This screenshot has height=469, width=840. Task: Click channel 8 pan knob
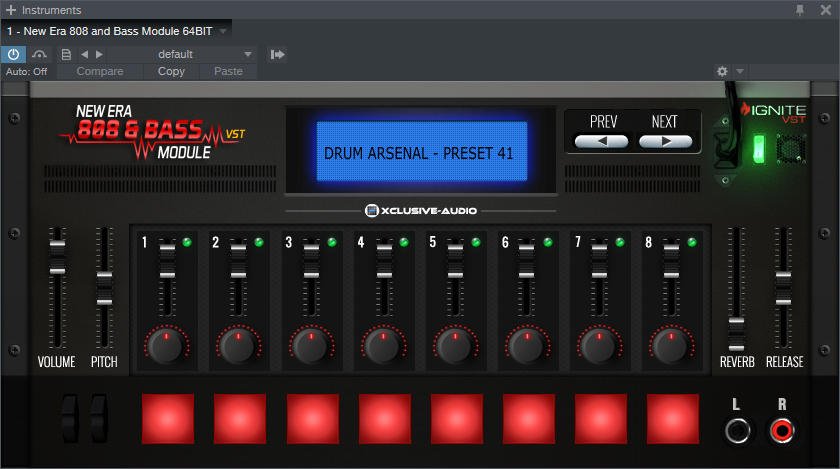click(671, 345)
